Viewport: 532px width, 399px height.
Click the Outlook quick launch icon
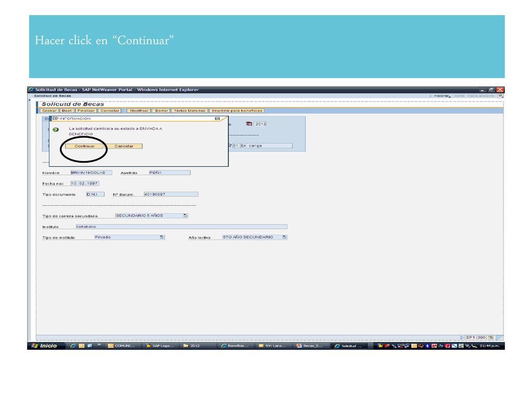click(x=82, y=345)
